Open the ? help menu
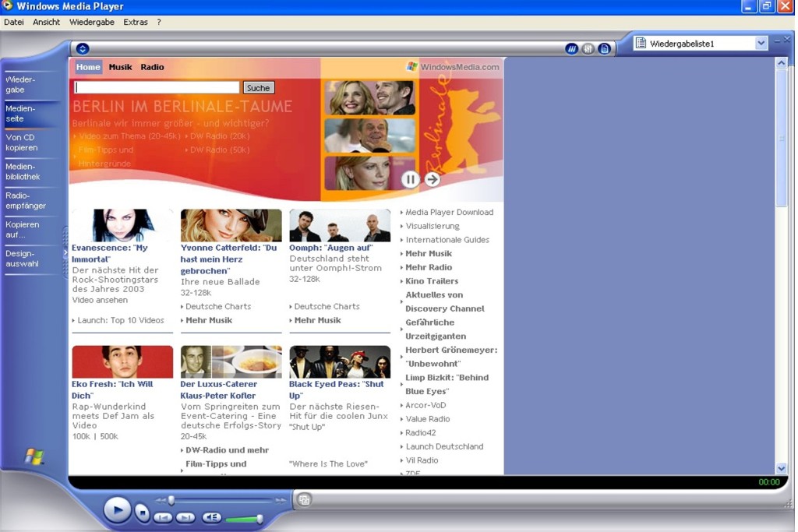The height and width of the screenshot is (532, 798). click(159, 22)
